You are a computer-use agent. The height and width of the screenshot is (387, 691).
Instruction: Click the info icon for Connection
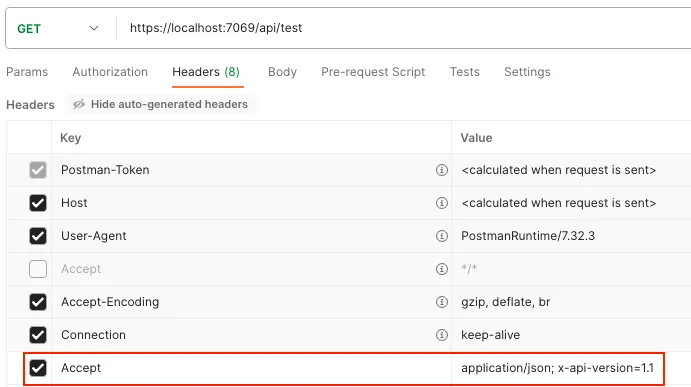pos(442,335)
